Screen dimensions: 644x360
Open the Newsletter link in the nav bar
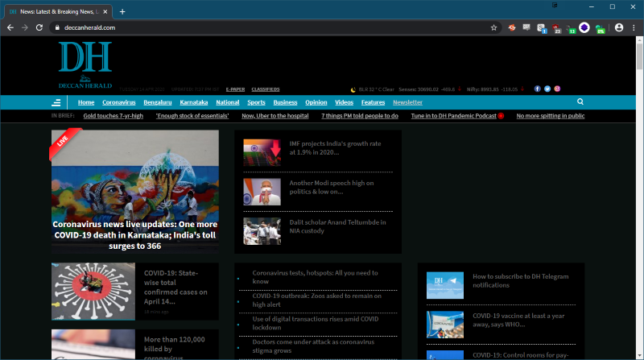pyautogui.click(x=407, y=102)
